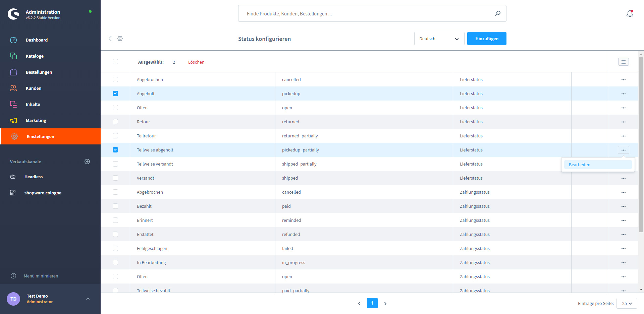Viewport: 644px width, 314px height.
Task: Open the column settings list icon
Action: coord(624,62)
